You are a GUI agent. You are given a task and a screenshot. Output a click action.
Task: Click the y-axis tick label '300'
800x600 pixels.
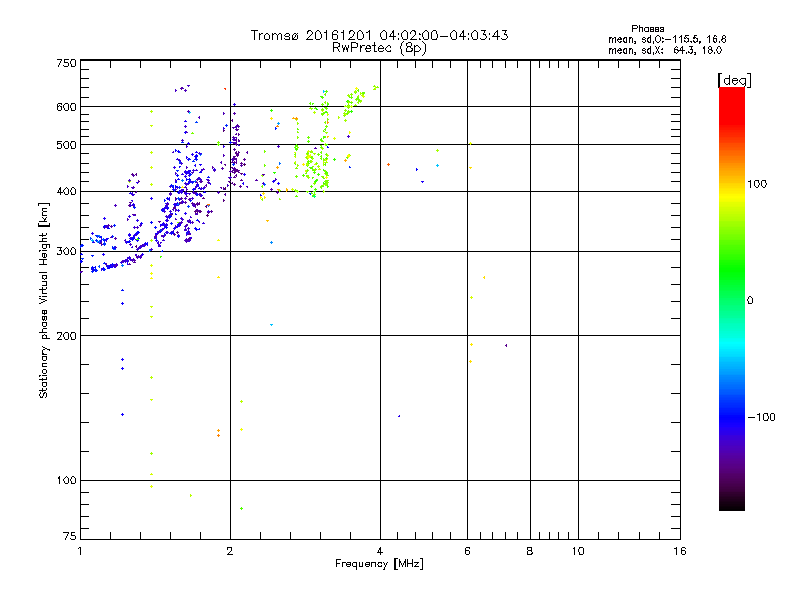(x=66, y=251)
